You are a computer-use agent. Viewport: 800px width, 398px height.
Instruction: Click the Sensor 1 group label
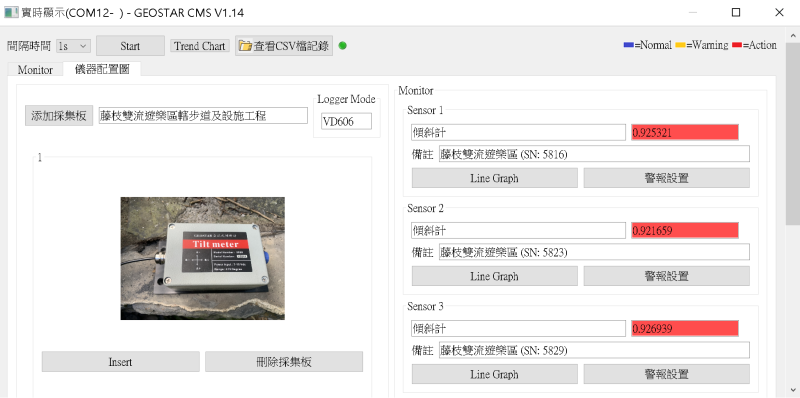(426, 110)
